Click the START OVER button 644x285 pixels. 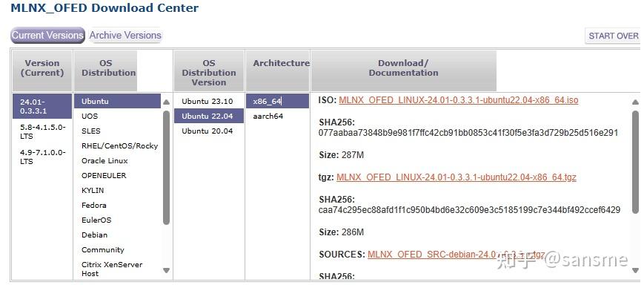[614, 36]
